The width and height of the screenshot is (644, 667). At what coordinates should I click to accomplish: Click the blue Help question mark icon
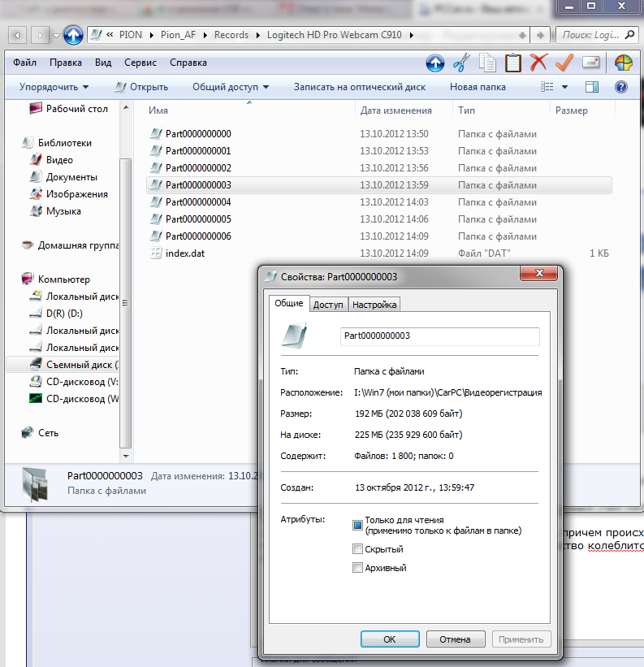(x=620, y=87)
